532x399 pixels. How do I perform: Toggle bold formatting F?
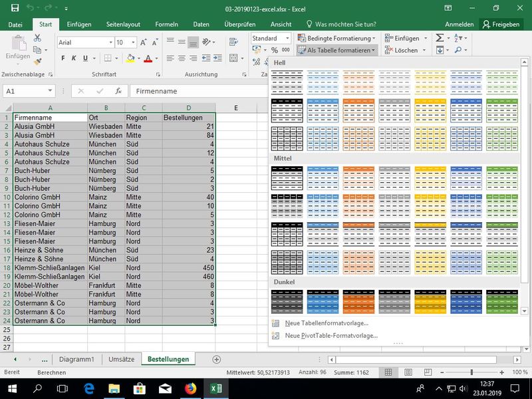(63, 59)
